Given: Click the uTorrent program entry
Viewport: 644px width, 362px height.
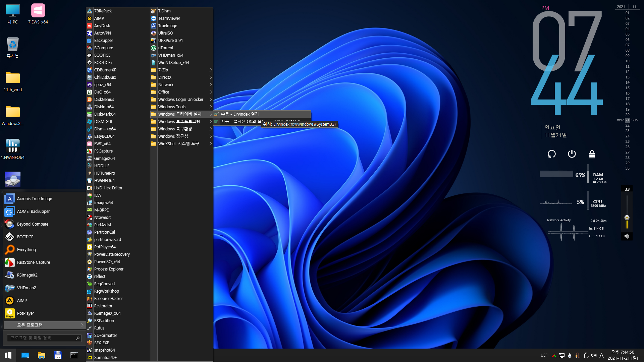Looking at the screenshot, I should tap(181, 48).
